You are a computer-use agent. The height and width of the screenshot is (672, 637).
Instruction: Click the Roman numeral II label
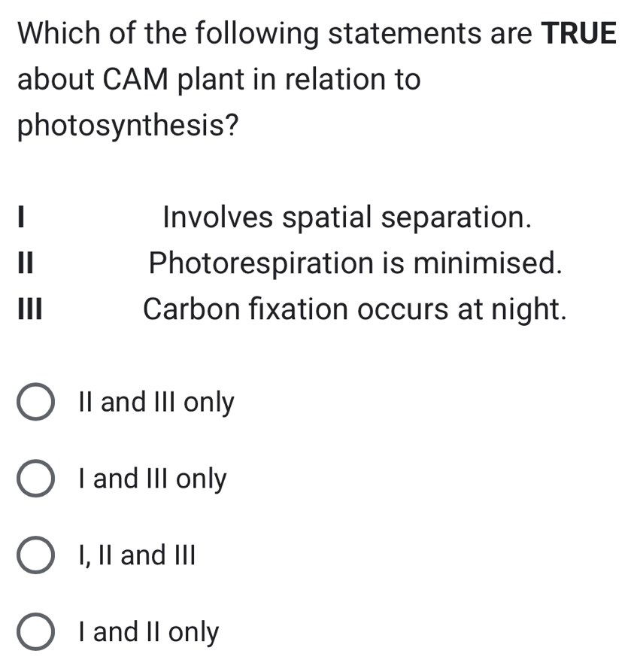coord(23,263)
